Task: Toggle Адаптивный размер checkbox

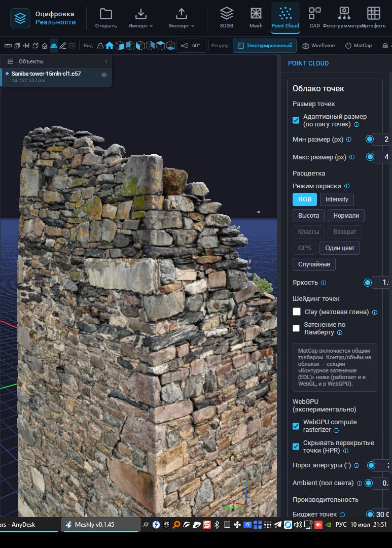Action: click(296, 120)
